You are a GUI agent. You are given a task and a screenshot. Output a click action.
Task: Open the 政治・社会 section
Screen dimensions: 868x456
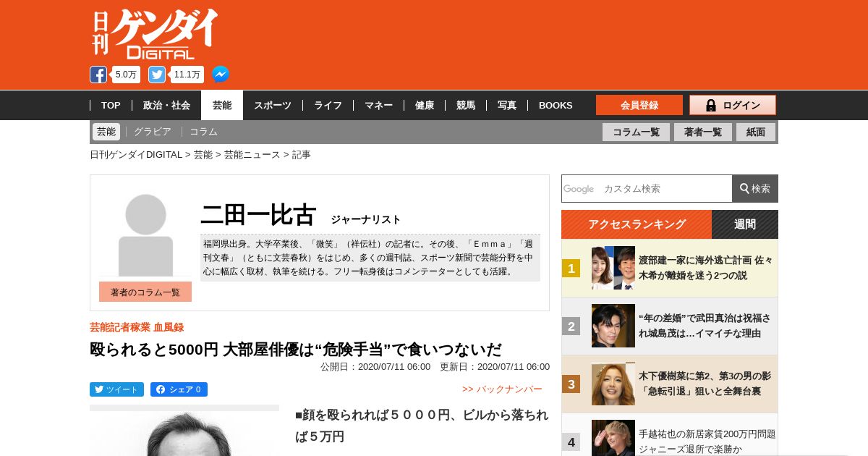pyautogui.click(x=166, y=105)
